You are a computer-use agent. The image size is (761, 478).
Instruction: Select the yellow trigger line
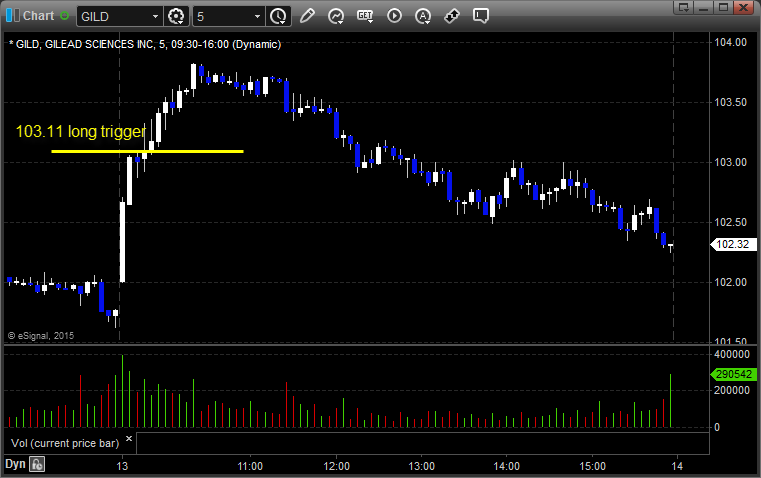[x=147, y=151]
